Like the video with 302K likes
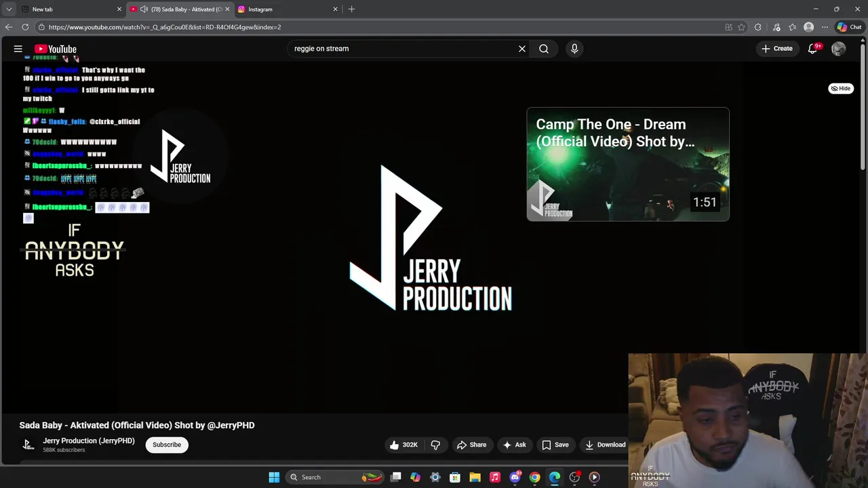The image size is (868, 488). tap(403, 445)
